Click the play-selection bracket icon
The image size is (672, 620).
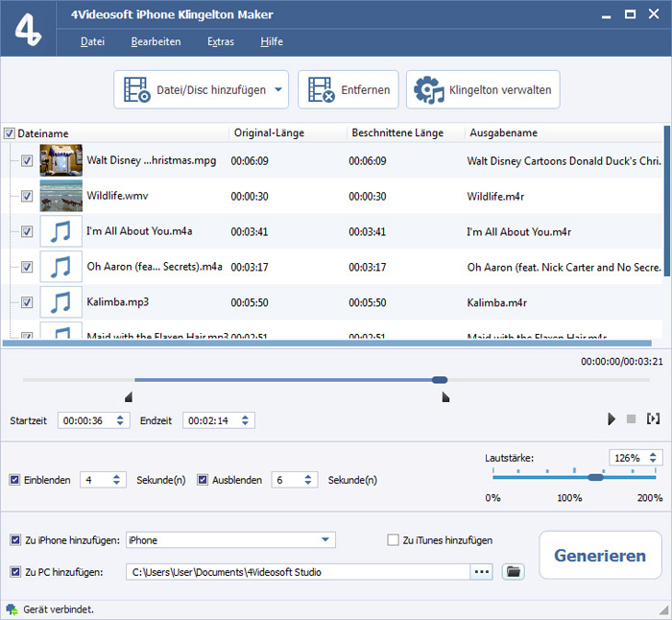click(654, 419)
